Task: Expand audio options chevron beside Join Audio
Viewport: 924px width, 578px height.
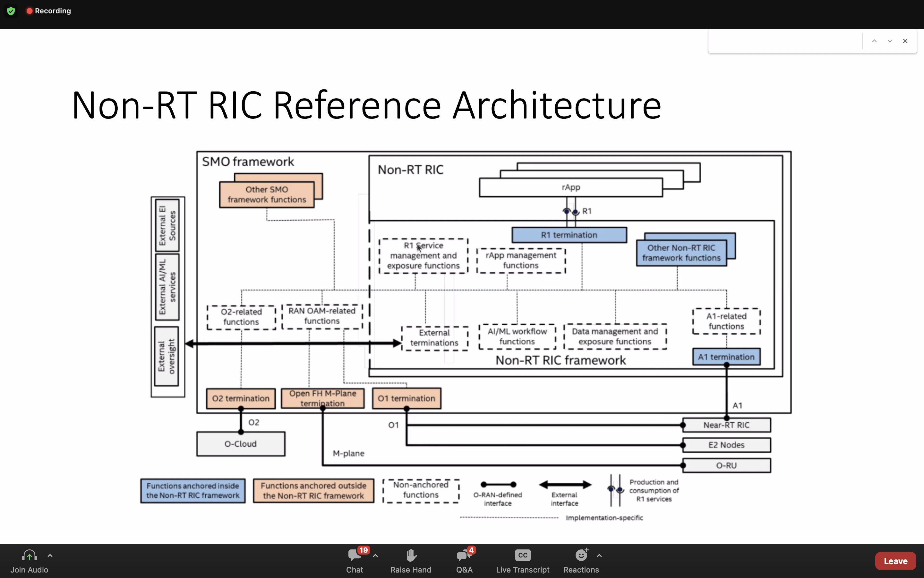Action: pos(50,556)
